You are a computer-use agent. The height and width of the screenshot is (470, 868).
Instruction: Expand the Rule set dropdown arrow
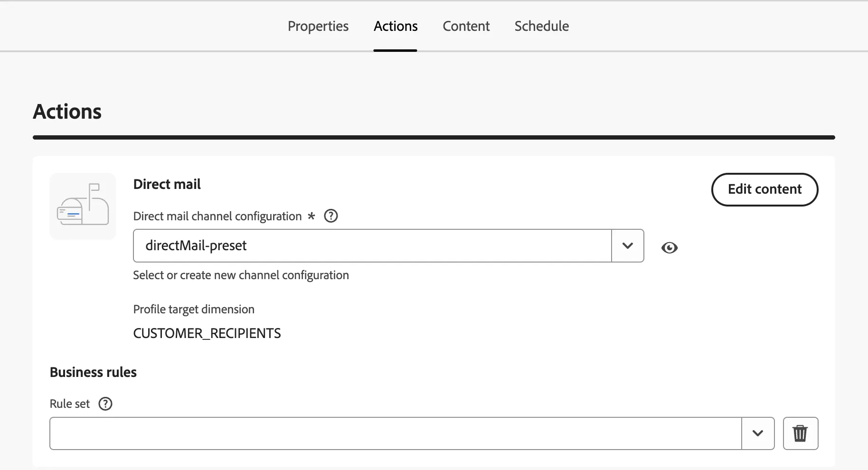pos(758,433)
